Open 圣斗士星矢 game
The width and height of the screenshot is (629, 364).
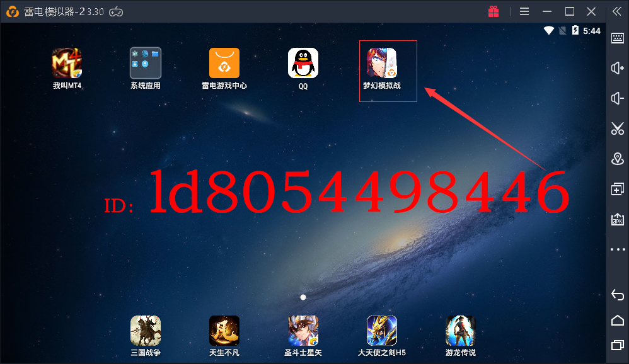coord(303,331)
